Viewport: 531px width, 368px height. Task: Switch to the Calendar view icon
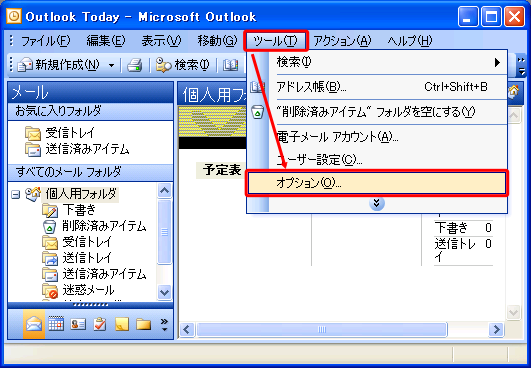[56, 324]
